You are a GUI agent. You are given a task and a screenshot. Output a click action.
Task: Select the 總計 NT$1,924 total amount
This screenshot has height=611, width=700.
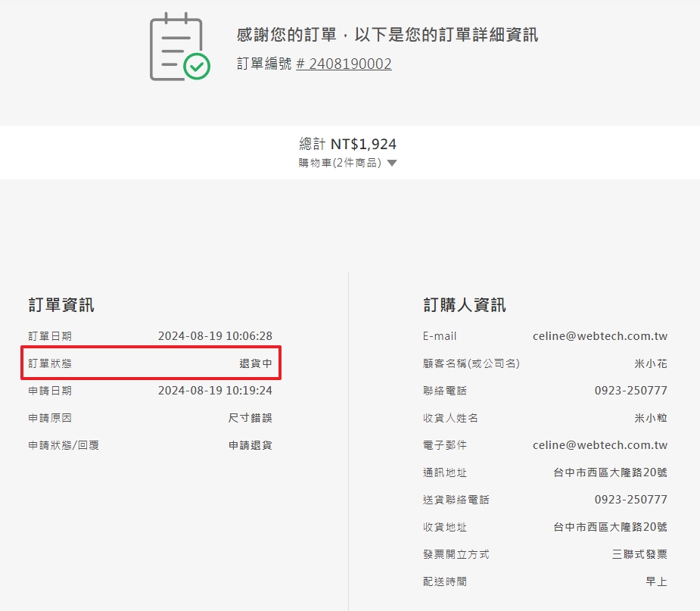click(348, 145)
